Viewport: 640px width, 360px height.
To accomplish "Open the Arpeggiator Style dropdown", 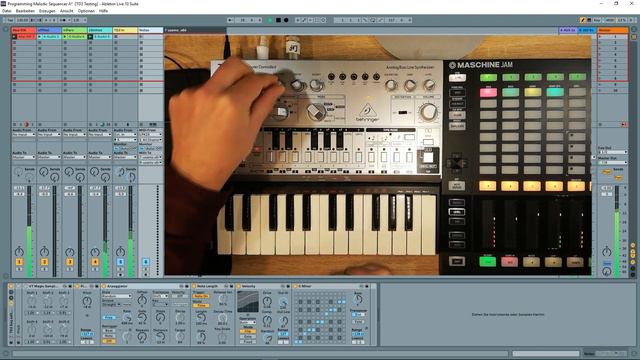I will pyautogui.click(x=117, y=296).
